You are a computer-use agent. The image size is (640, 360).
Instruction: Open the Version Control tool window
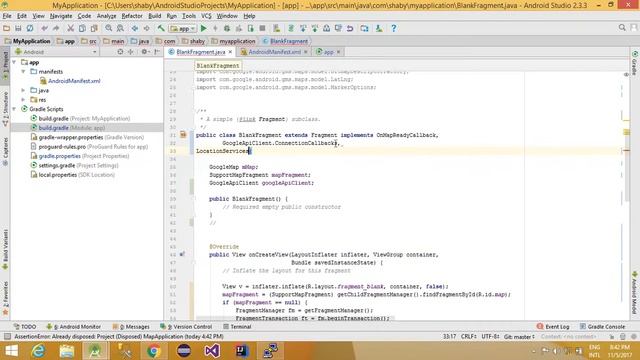186,327
